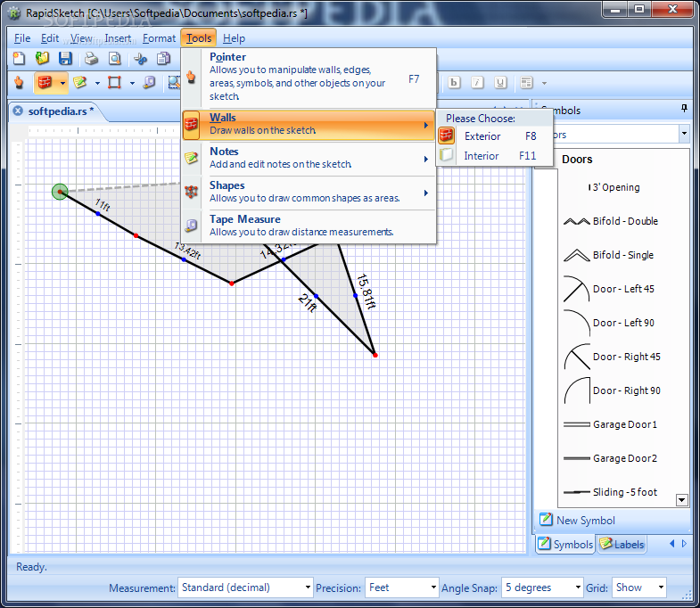Open the Notes tool dropdown arrow in toolbar
Image resolution: width=700 pixels, height=608 pixels.
tap(97, 83)
